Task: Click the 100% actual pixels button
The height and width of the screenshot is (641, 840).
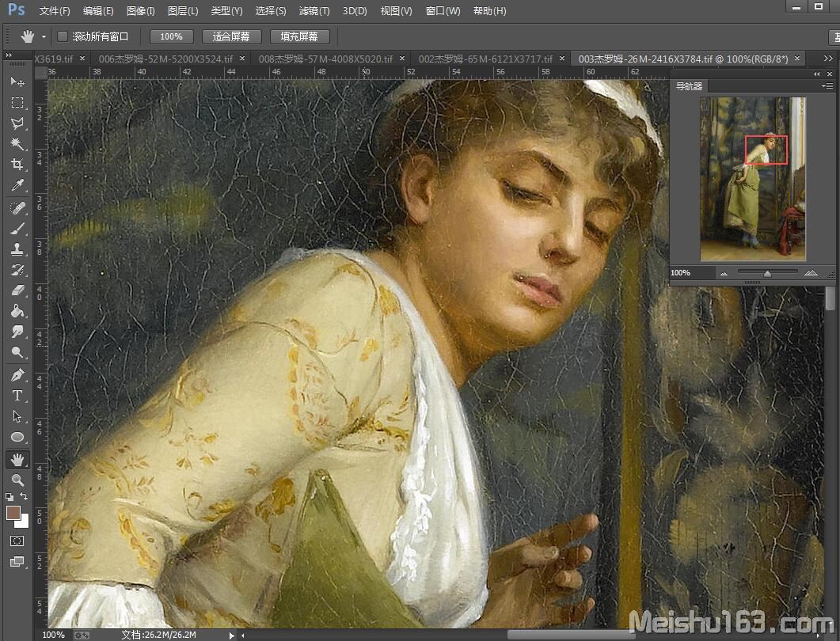Action: click(172, 36)
